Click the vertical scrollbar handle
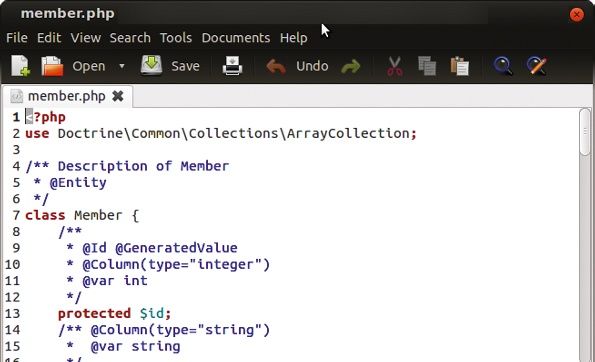 (x=585, y=132)
